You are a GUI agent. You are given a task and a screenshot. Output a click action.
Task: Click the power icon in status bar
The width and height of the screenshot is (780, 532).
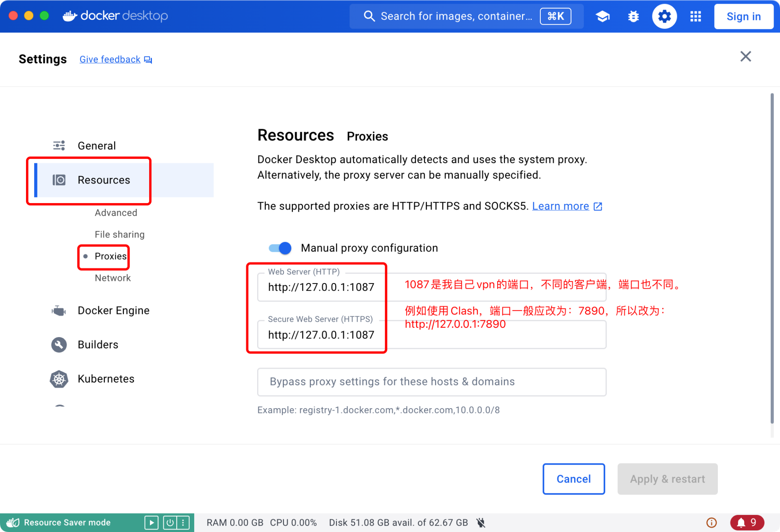pos(170,522)
